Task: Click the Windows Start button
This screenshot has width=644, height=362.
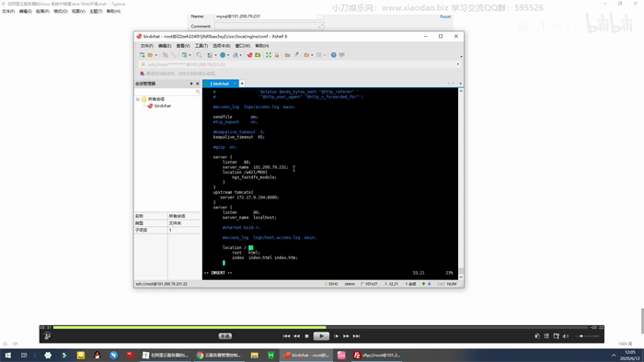Action: 7,356
